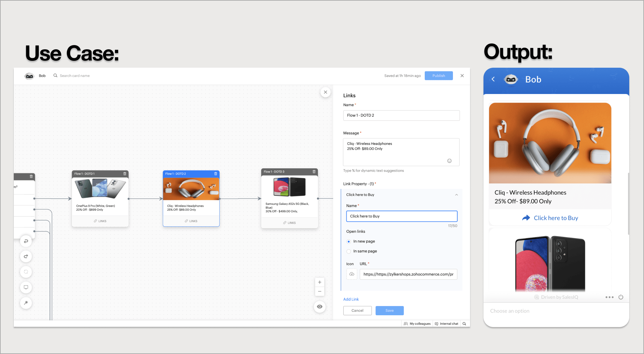Click the Add Link link
Screen dimensions: 644x354
click(x=351, y=299)
